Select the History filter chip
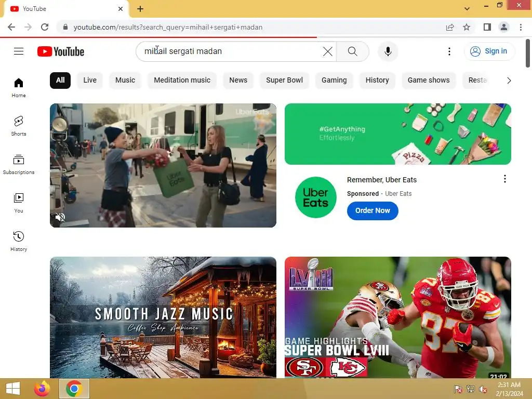532x399 pixels. [x=377, y=81]
